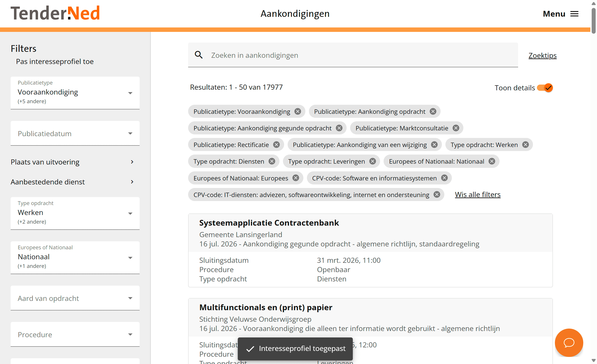The height and width of the screenshot is (364, 597).
Task: Click the 31 mrt. 2026, 11:00 closing date
Action: 349,260
